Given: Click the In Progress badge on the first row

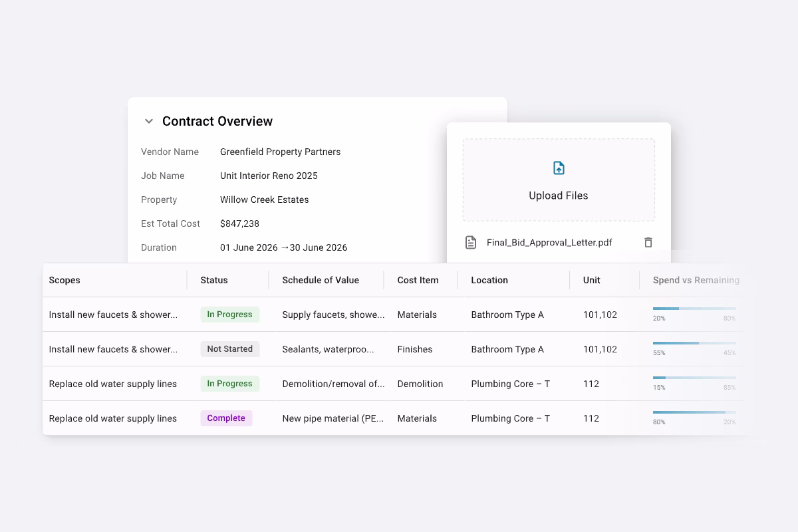Looking at the screenshot, I should [x=230, y=314].
